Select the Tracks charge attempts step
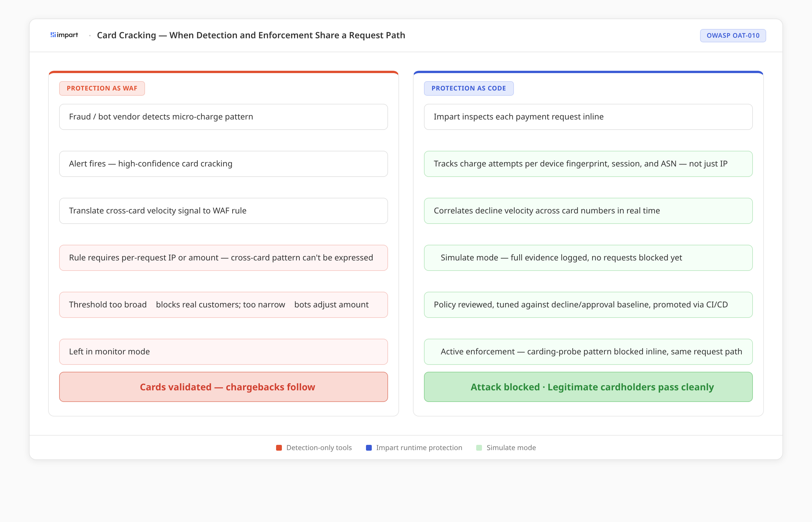This screenshot has width=812, height=522. (588, 164)
